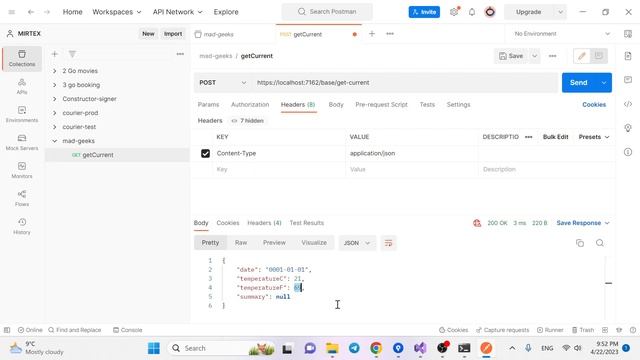
Task: Open the code snippet icon in right sidebar
Action: (628, 104)
